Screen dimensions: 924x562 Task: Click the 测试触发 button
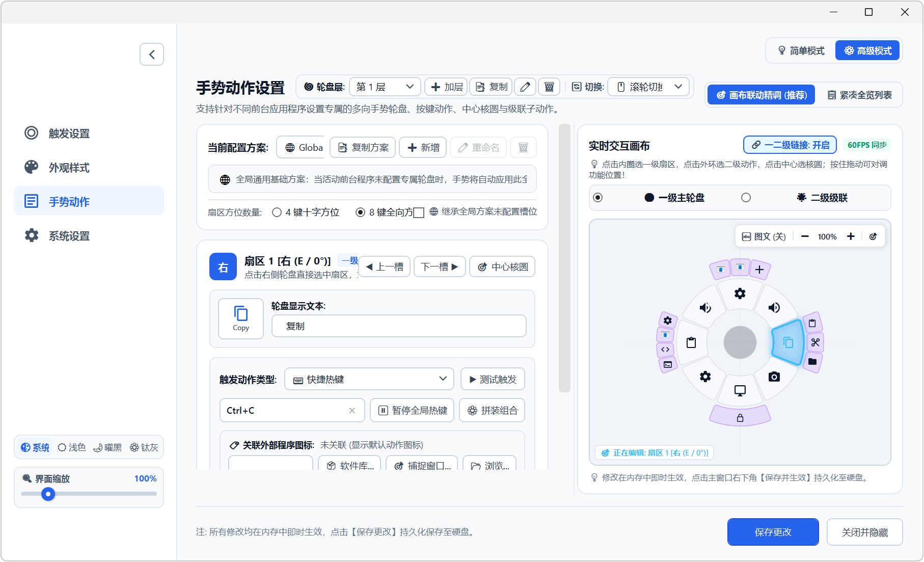[x=493, y=379]
